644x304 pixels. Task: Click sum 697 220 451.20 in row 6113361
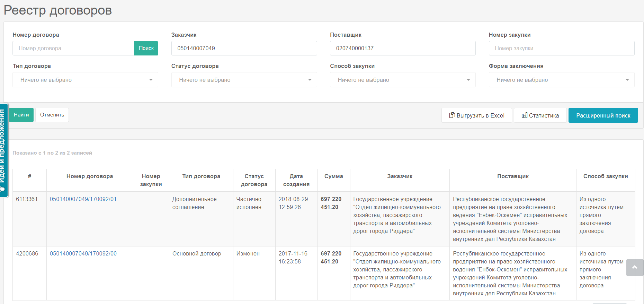coord(331,203)
